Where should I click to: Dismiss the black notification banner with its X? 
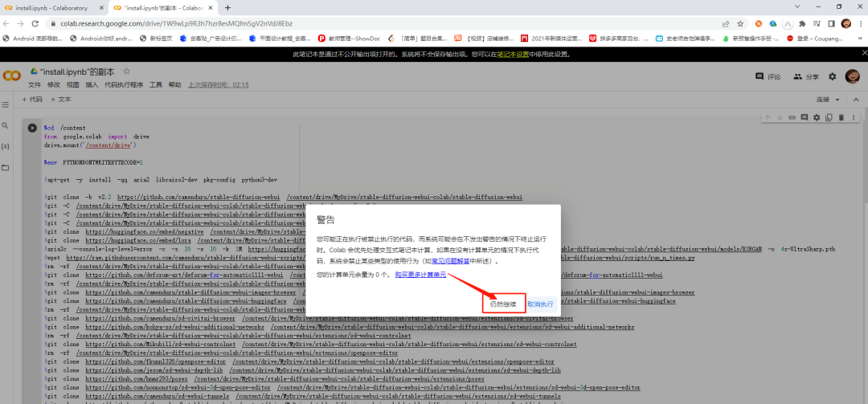[x=863, y=54]
